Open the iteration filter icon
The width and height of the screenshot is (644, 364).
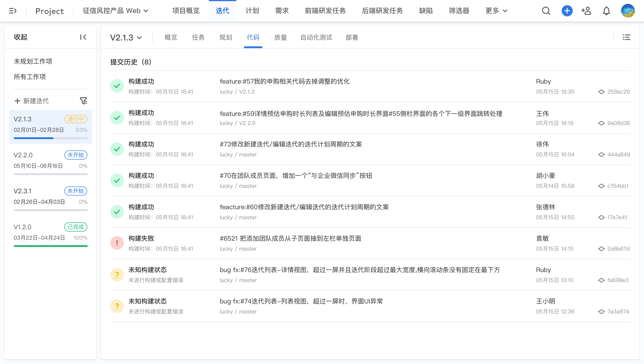coord(83,101)
